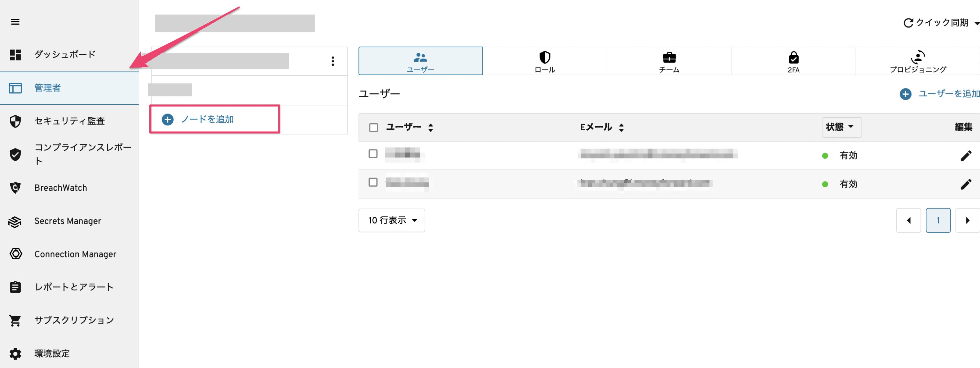Open Connection Manager in the sidebar
The height and width of the screenshot is (368, 980).
point(69,254)
